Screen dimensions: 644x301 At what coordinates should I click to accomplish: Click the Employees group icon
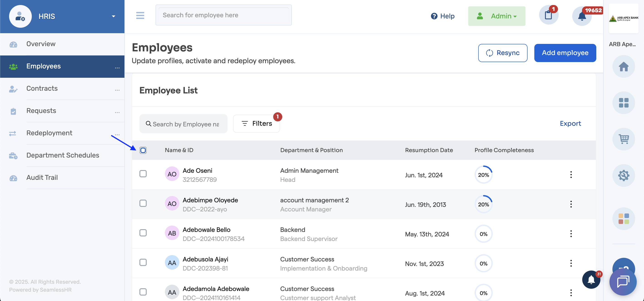13,67
